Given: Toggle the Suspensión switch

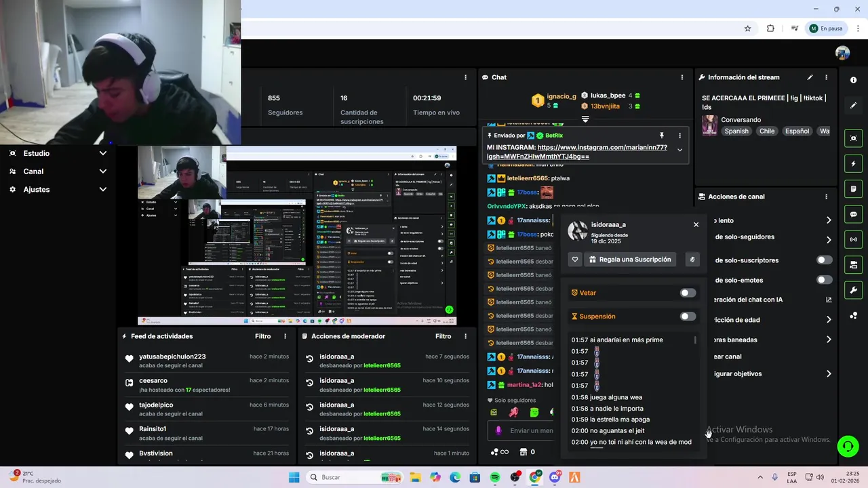Looking at the screenshot, I should (688, 317).
